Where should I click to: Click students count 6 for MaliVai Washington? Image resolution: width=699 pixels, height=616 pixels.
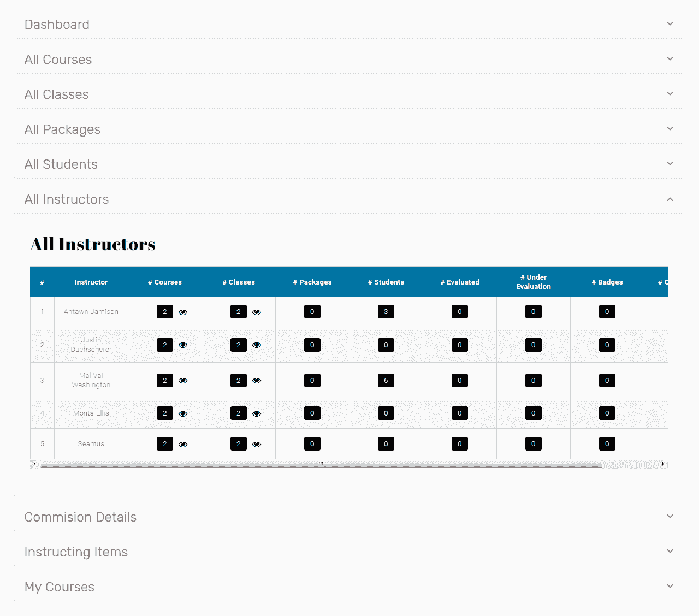(x=386, y=381)
